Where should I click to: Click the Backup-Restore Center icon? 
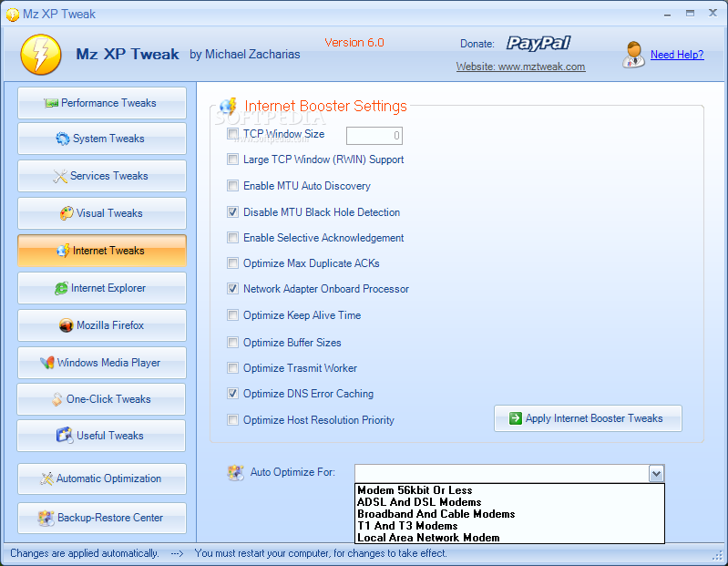coord(46,518)
